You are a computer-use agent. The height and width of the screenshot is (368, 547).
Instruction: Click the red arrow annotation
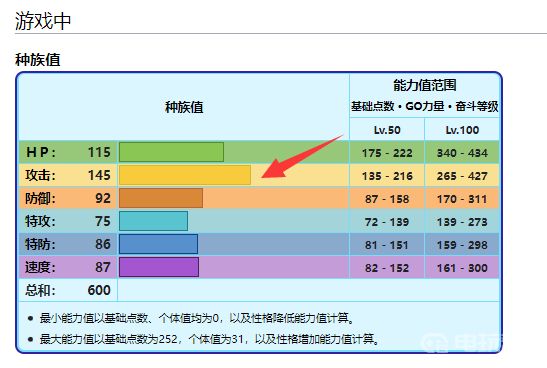[x=302, y=156]
